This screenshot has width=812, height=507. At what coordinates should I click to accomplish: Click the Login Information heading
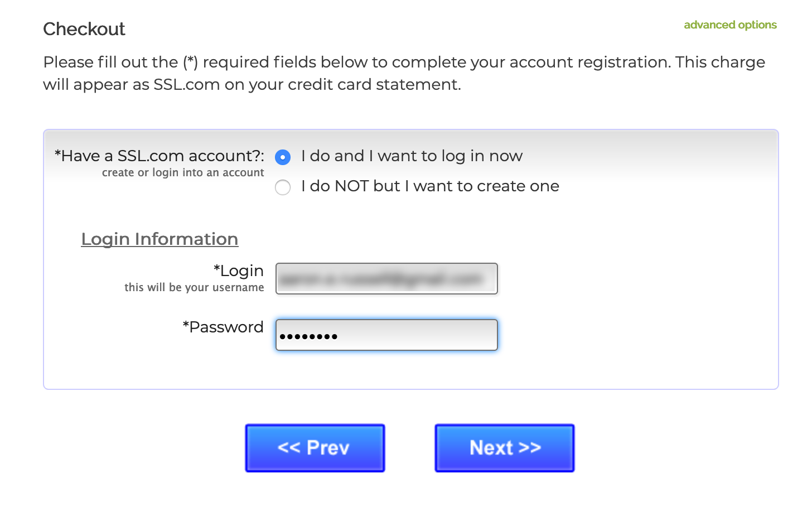159,239
